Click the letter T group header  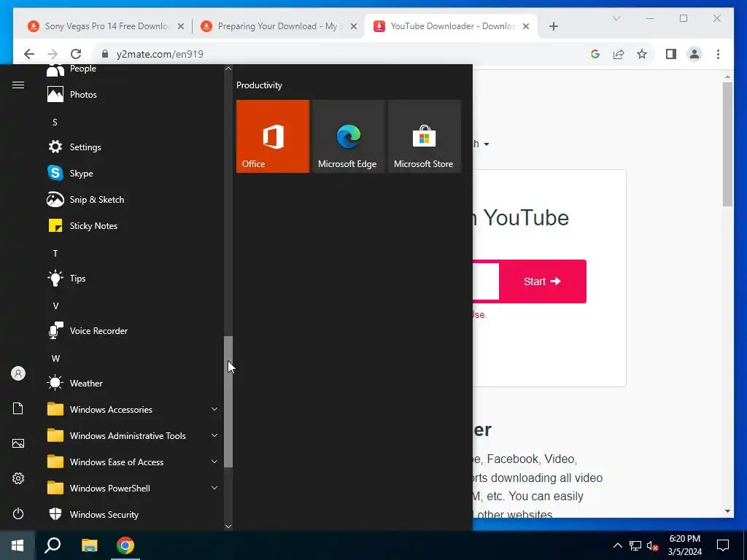pyautogui.click(x=55, y=253)
